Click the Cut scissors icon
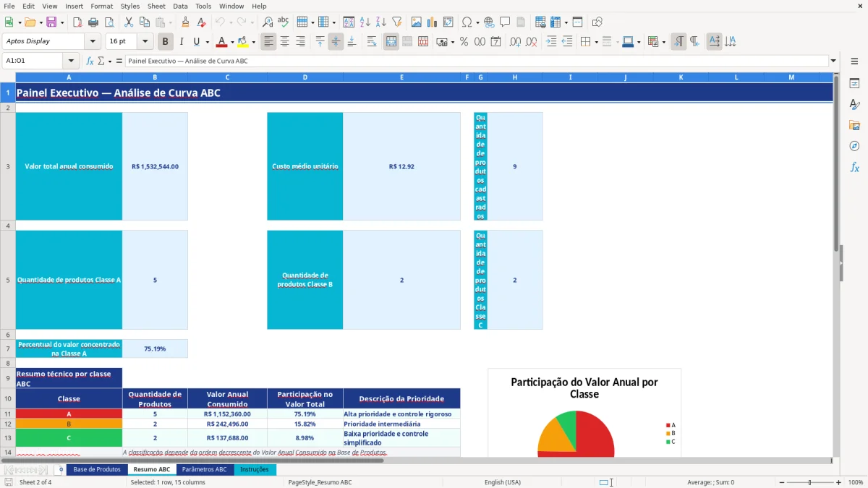The image size is (868, 488). (128, 22)
